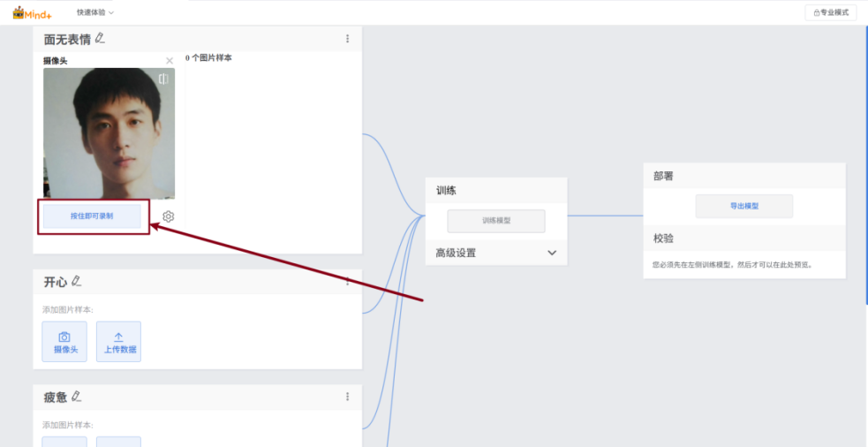
Task: Click the 部署 panel header
Action: pos(744,176)
